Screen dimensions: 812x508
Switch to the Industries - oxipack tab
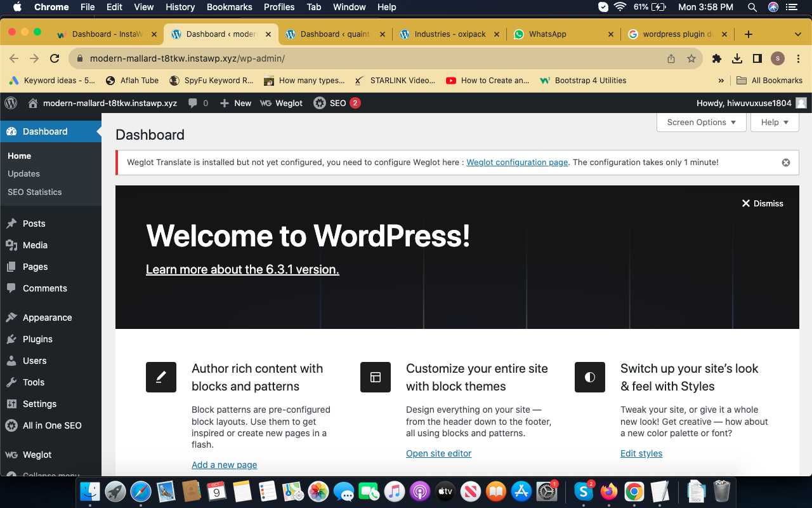pyautogui.click(x=450, y=34)
